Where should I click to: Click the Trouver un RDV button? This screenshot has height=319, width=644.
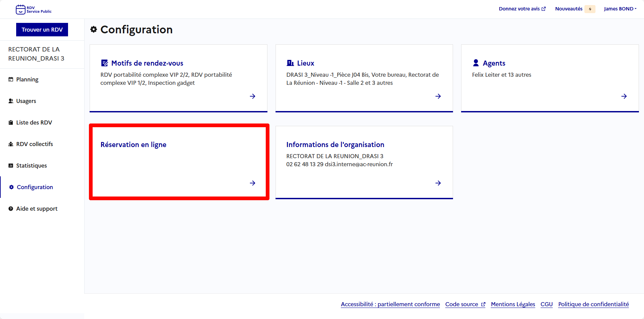coord(42,30)
